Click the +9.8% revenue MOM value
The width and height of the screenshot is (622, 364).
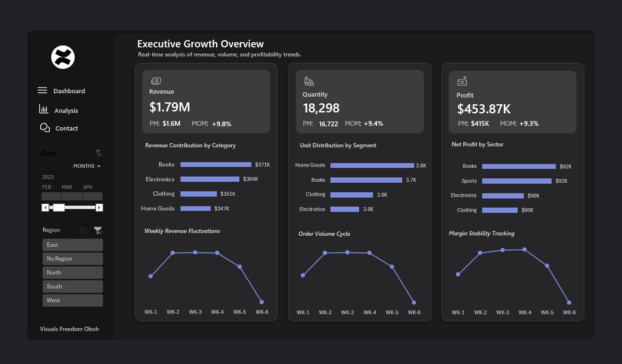pyautogui.click(x=221, y=124)
